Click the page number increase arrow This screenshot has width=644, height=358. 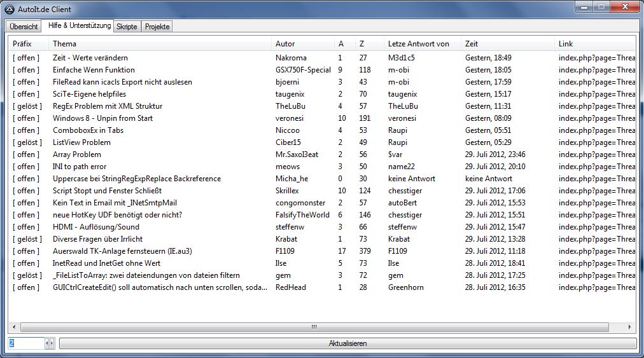[52, 343]
